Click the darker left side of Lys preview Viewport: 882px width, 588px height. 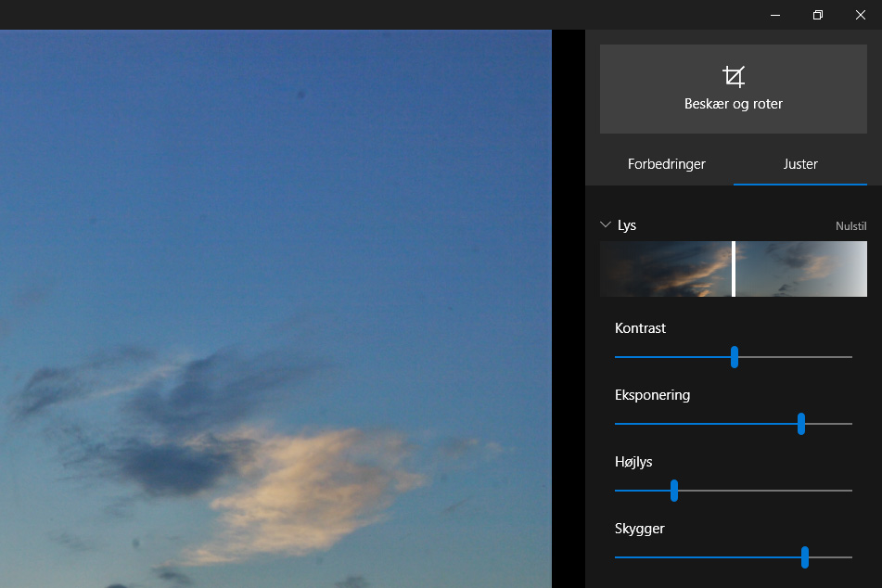pyautogui.click(x=663, y=269)
